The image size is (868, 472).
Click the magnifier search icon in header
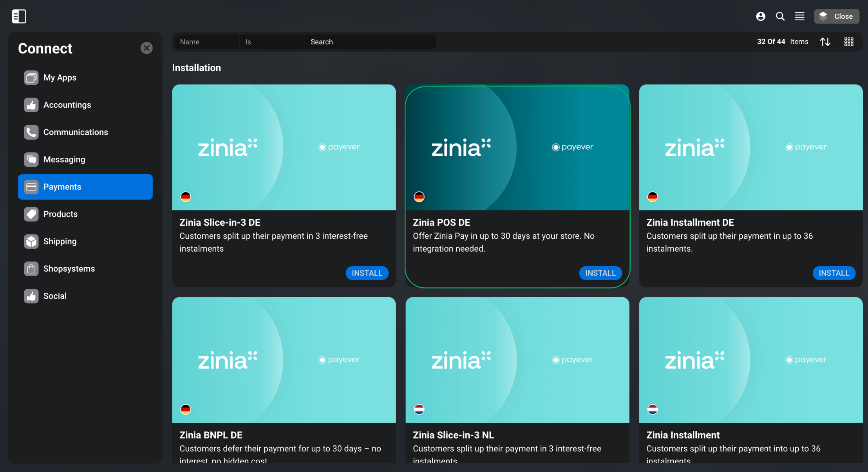tap(780, 16)
